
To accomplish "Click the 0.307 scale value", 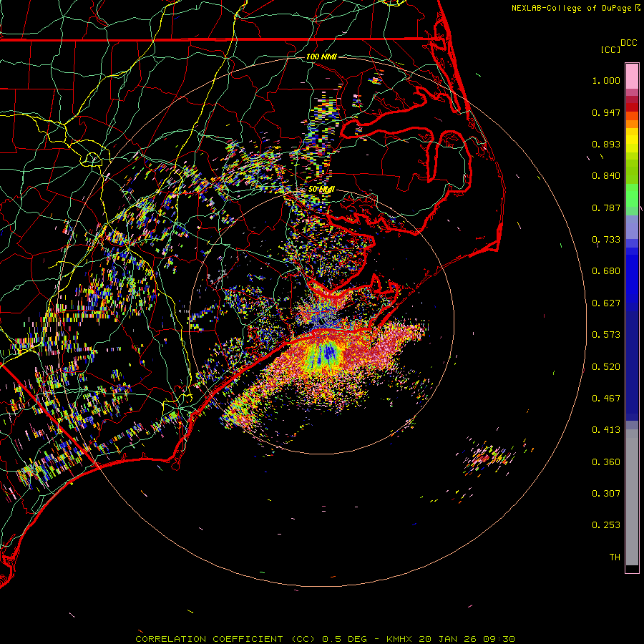I will [x=606, y=494].
